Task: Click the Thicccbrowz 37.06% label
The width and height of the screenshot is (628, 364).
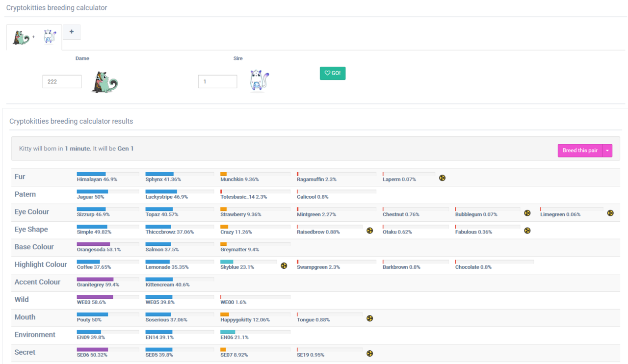Action: (170, 232)
